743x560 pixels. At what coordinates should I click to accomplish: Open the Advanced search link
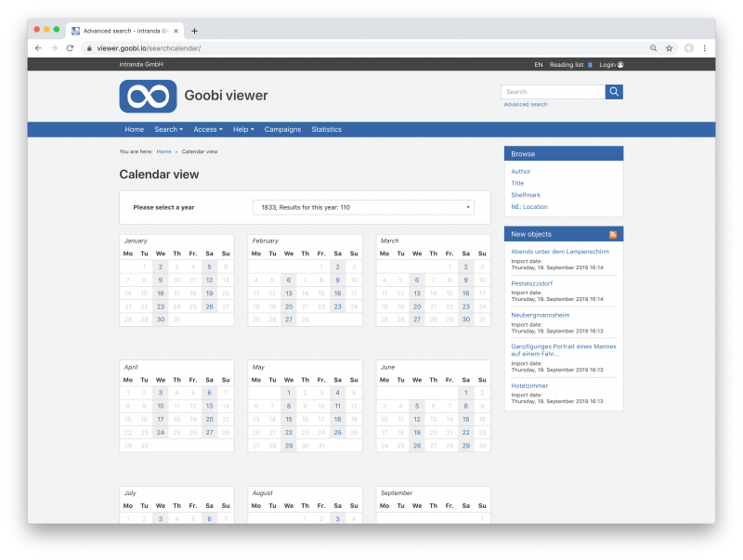(526, 105)
